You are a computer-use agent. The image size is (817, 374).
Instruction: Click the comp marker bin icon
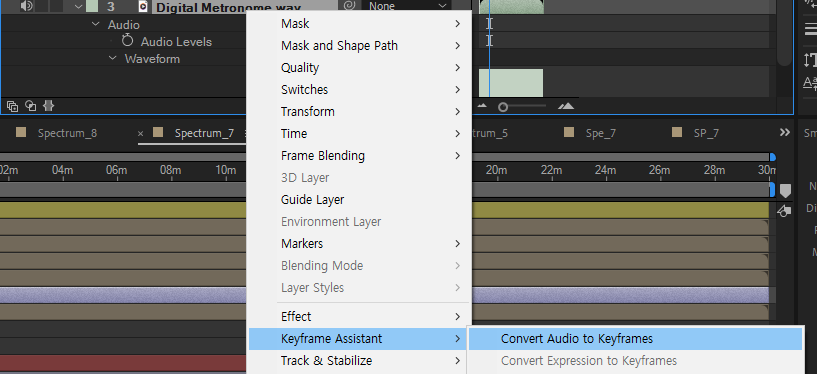[x=785, y=191]
